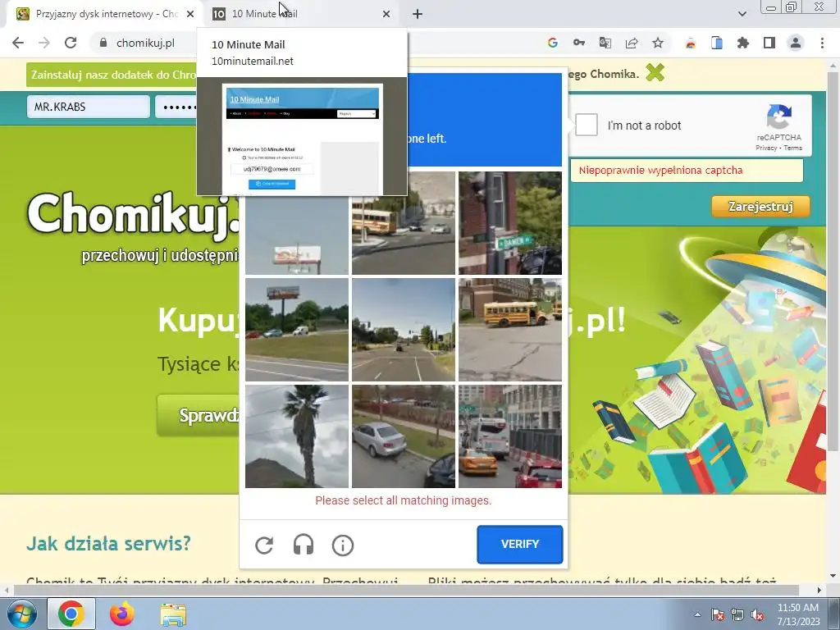This screenshot has width=840, height=630.
Task: Open the Google icon in address bar
Action: pos(552,43)
